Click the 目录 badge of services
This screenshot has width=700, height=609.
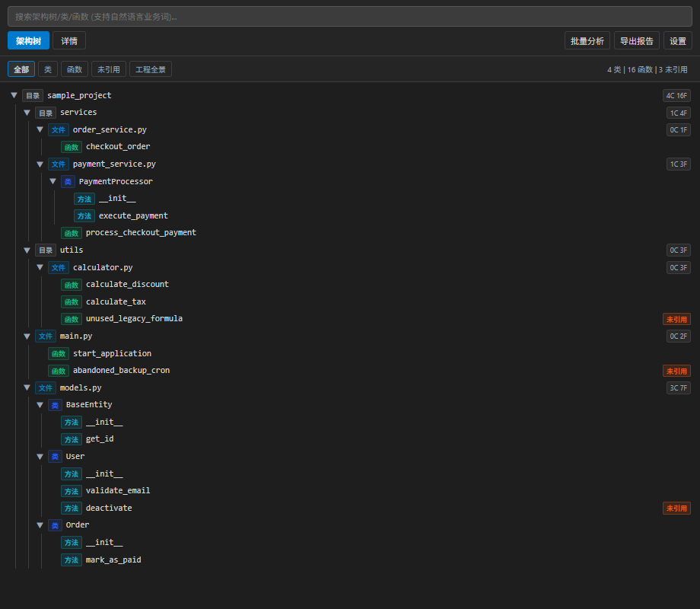coord(46,113)
